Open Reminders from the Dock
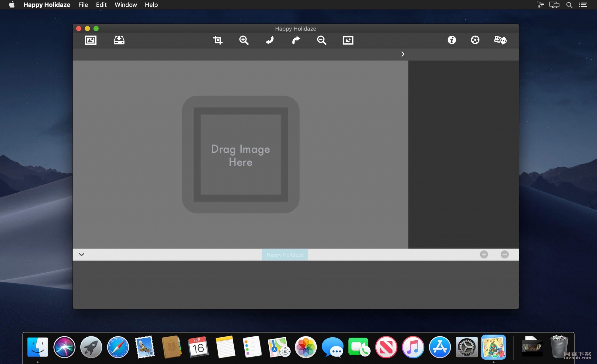Image resolution: width=597 pixels, height=364 pixels. point(252,347)
